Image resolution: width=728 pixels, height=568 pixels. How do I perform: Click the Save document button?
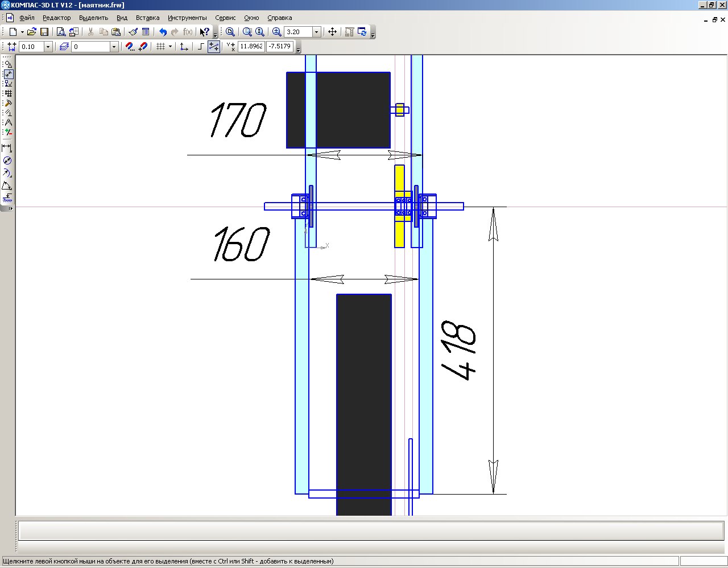(44, 32)
